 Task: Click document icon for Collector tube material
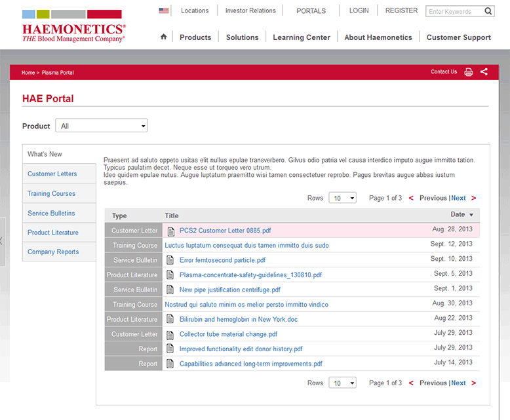(x=170, y=335)
